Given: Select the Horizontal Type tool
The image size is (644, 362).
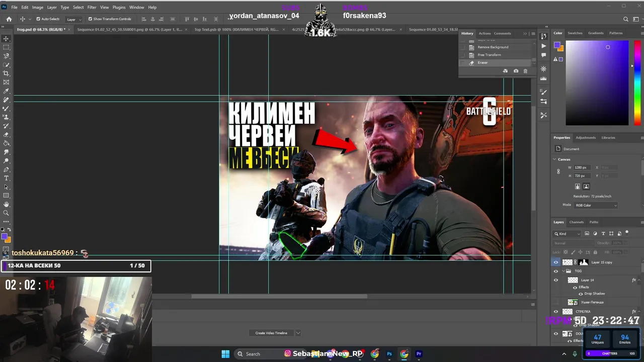Looking at the screenshot, I should tap(6, 178).
